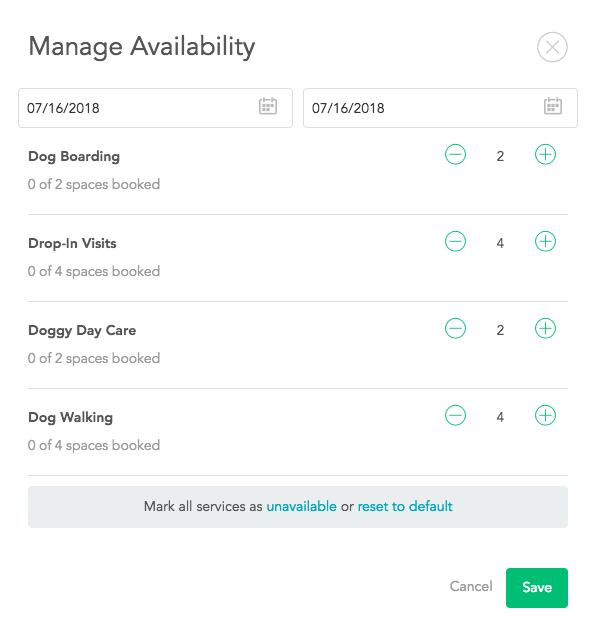
Task: Close the Manage Availability dialog
Action: point(552,47)
